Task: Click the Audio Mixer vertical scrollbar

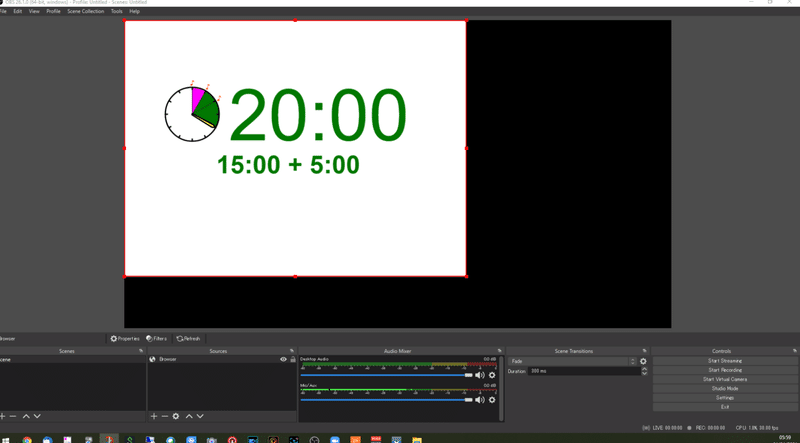Action: pos(502,388)
